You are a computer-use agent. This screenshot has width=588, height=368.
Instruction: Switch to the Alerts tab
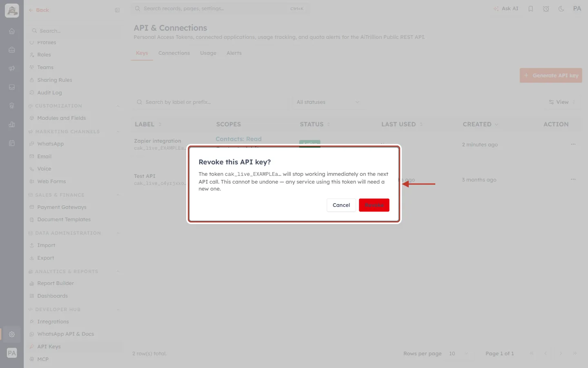click(234, 53)
